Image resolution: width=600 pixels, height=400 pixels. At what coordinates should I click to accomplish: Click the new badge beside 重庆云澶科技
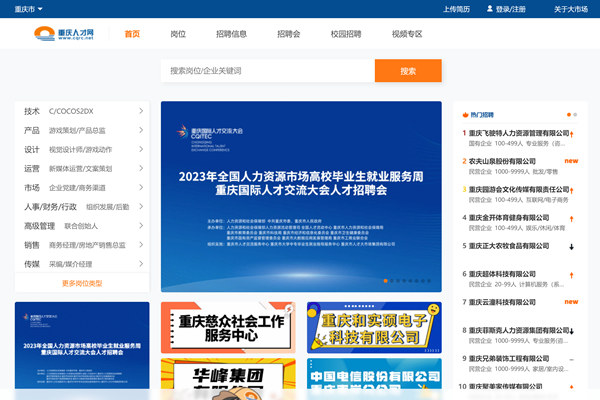571,302
